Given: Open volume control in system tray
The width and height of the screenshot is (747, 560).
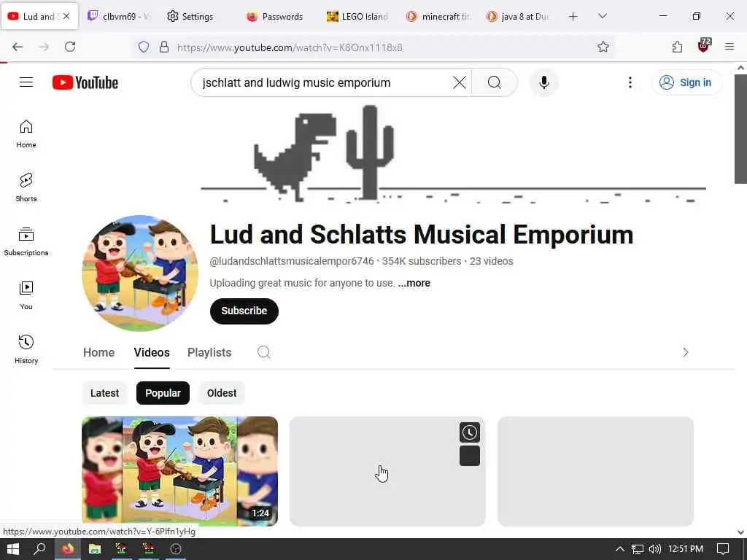Looking at the screenshot, I should tap(654, 549).
